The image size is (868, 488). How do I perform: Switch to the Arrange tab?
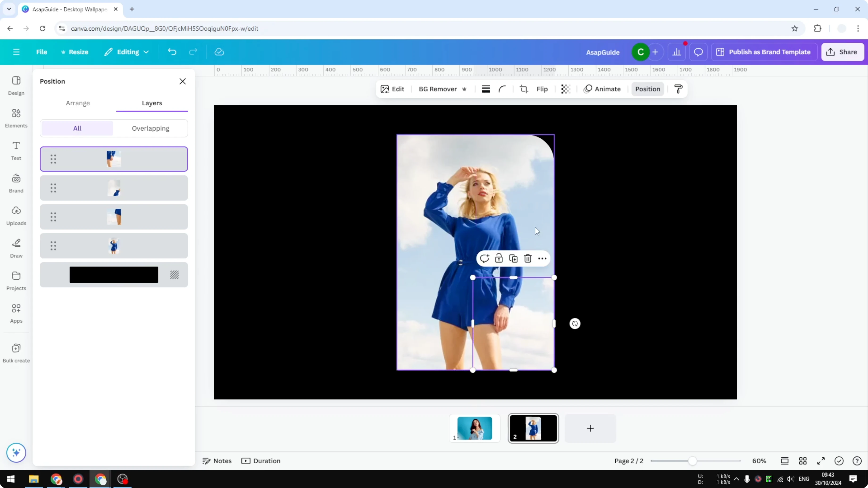[x=78, y=103]
